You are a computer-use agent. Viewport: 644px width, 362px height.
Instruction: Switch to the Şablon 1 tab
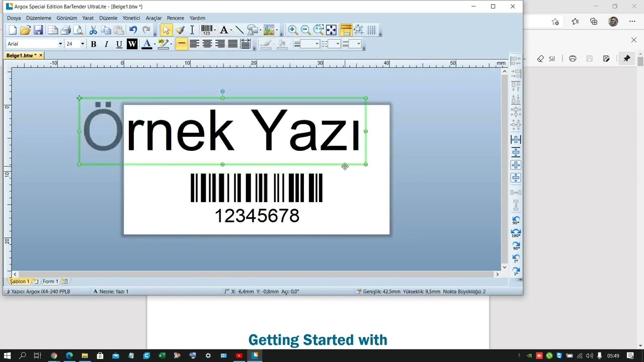pyautogui.click(x=20, y=282)
